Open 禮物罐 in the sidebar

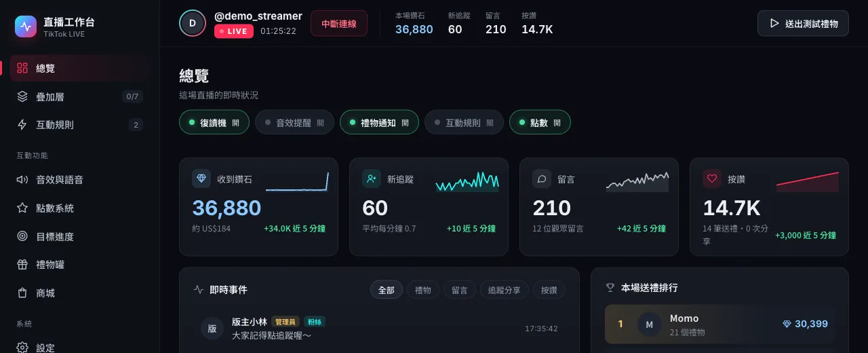coord(79,265)
